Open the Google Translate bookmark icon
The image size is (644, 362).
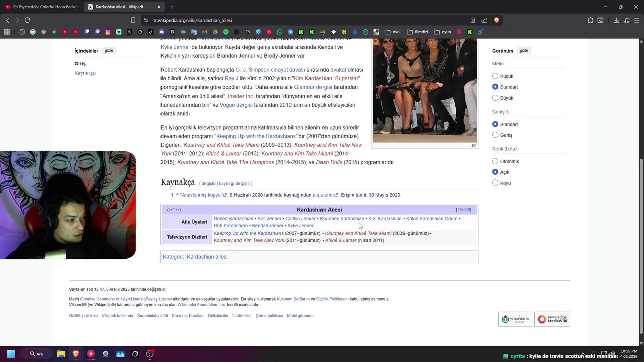pyautogui.click(x=194, y=32)
